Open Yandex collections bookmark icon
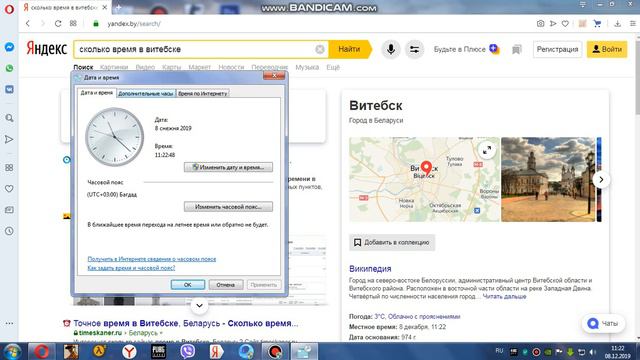 [x=517, y=49]
